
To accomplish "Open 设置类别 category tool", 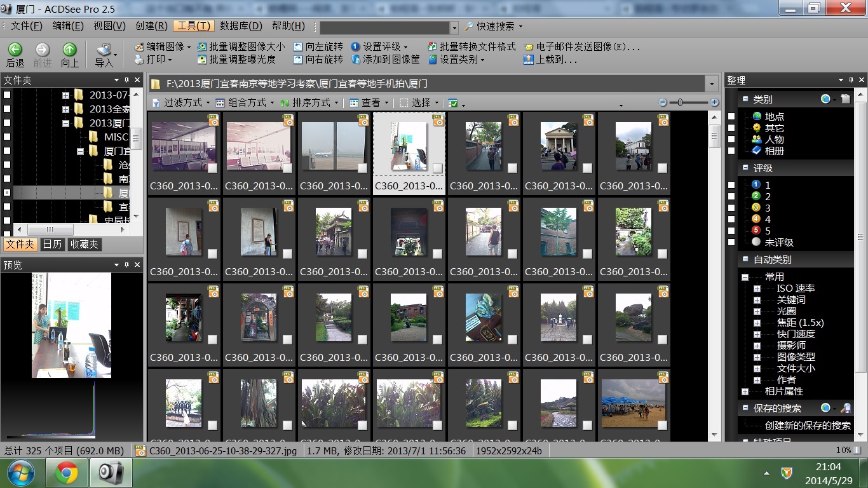I will [x=457, y=59].
